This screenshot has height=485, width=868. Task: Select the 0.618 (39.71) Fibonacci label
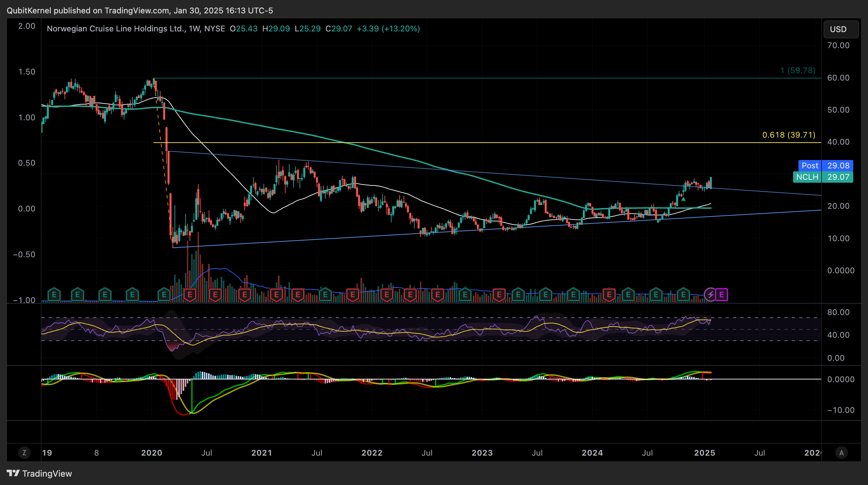(x=789, y=135)
